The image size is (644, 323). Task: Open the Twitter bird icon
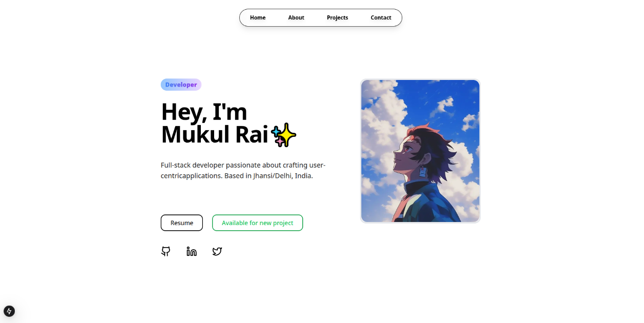coord(217,251)
